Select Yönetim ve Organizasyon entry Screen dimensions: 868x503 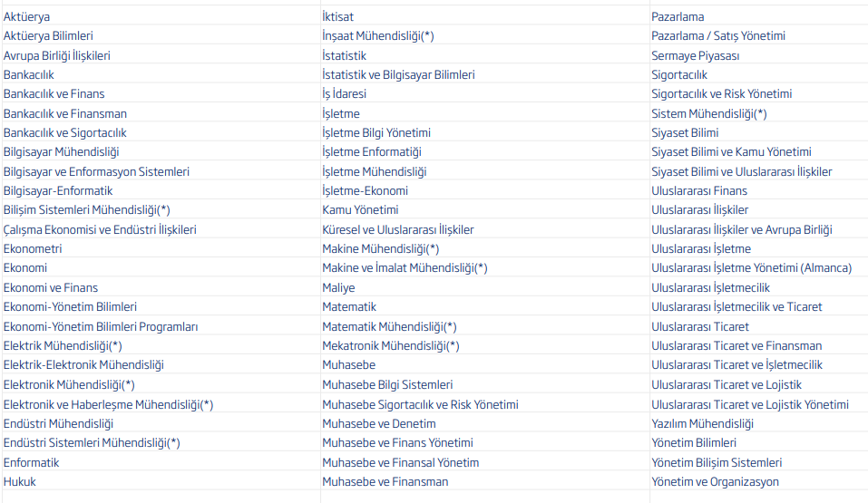(x=716, y=482)
